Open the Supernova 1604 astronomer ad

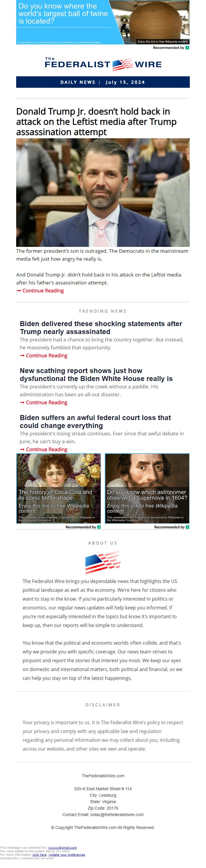point(147,488)
